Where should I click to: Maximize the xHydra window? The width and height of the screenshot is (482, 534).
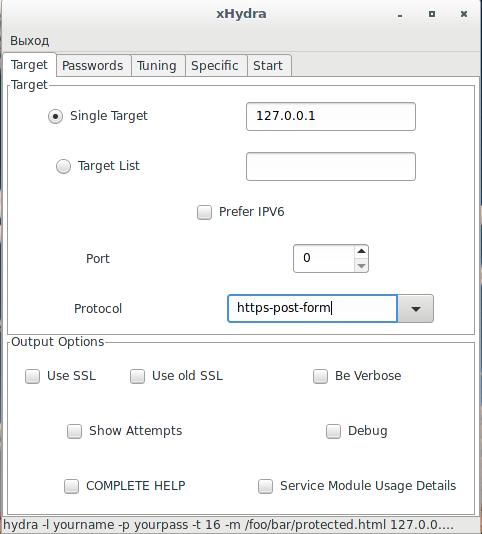click(432, 14)
